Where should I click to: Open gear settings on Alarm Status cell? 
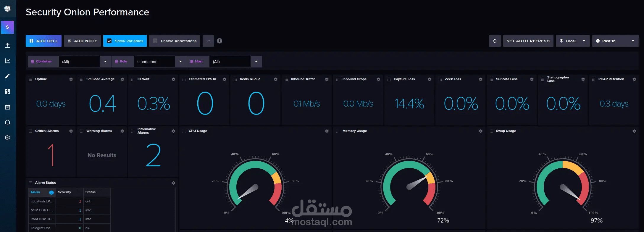173,183
